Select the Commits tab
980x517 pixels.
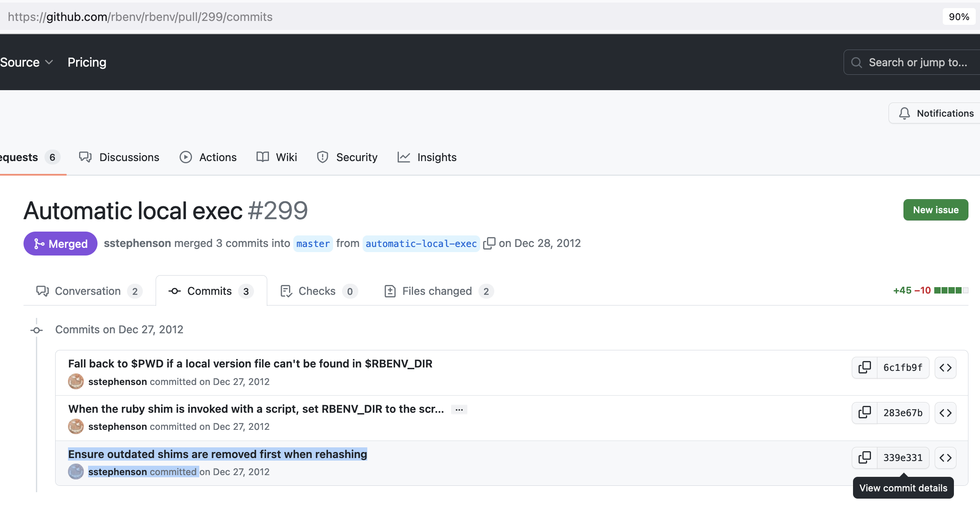click(211, 291)
